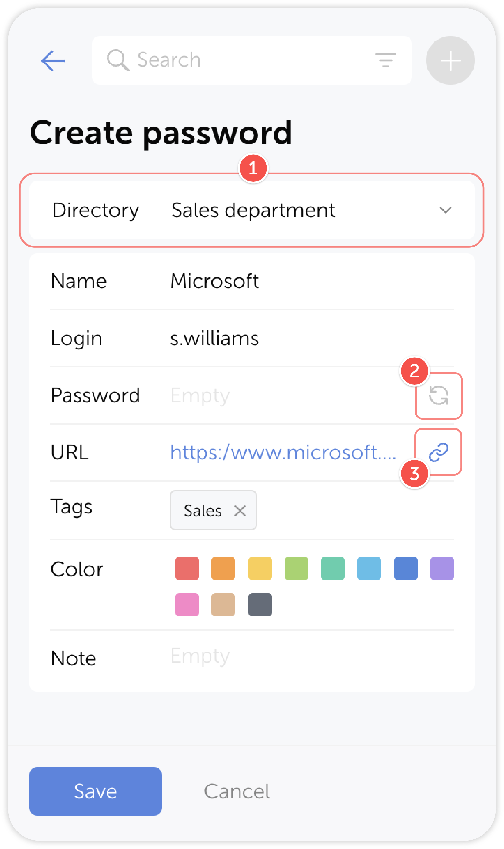Viewport: 504px width, 849px height.
Task: Focus the empty Note field
Action: (252, 658)
